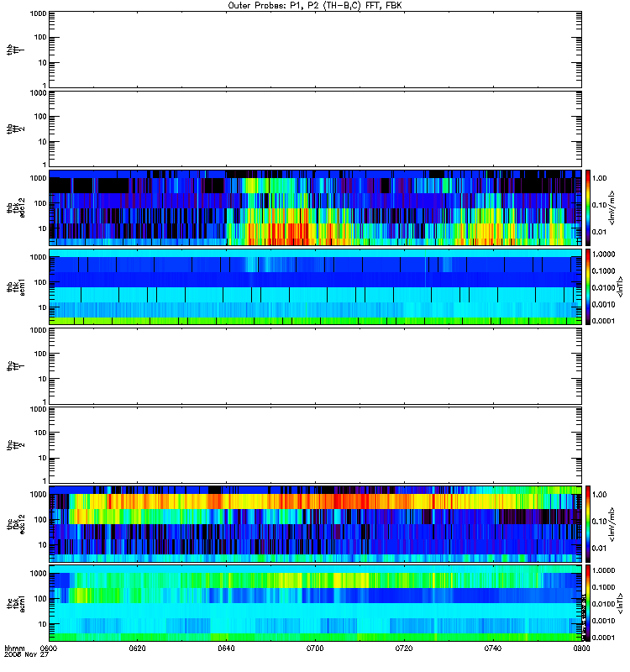Click the thb fbk edc12 color bar
This screenshot has width=630, height=672.
pyautogui.click(x=588, y=207)
